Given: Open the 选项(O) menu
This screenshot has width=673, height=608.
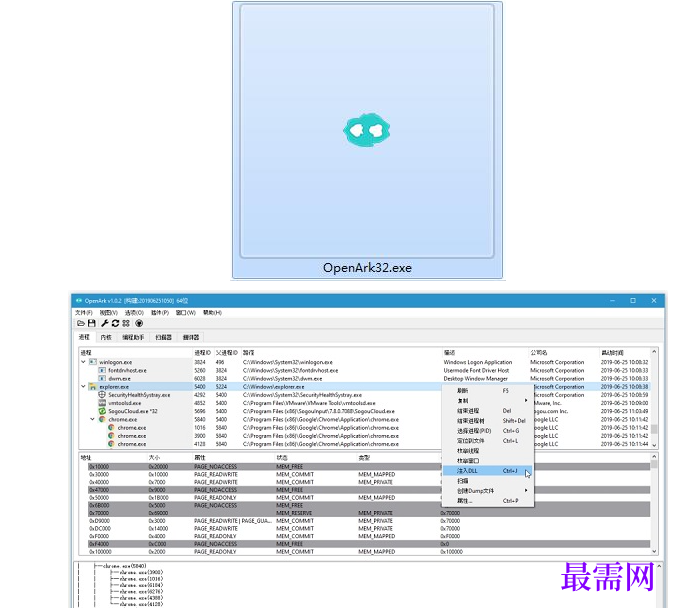Looking at the screenshot, I should 134,312.
